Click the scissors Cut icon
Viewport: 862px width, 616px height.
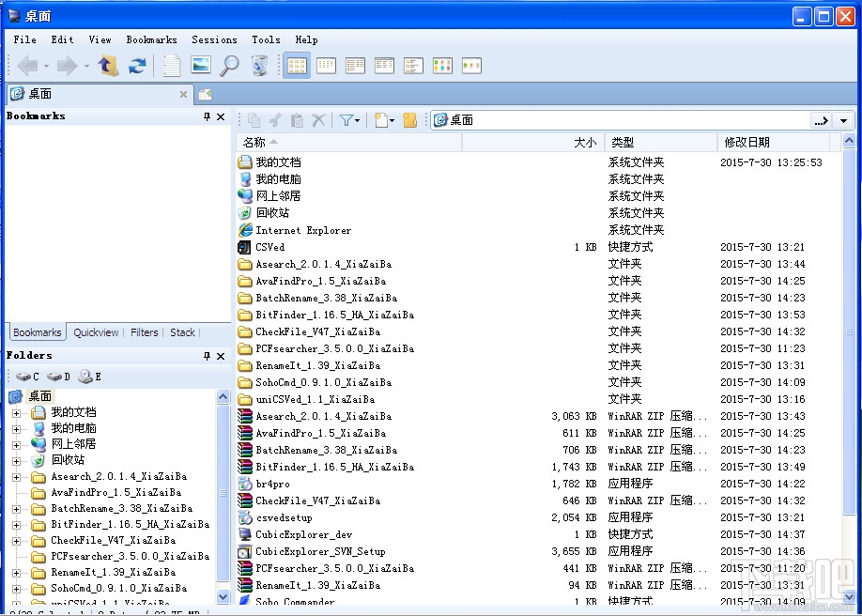[275, 120]
